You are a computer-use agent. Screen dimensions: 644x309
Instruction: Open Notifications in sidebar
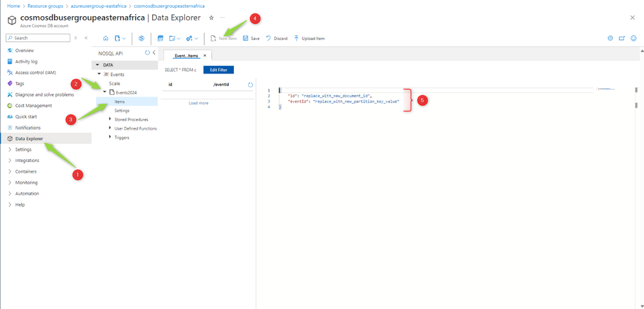[x=28, y=128]
